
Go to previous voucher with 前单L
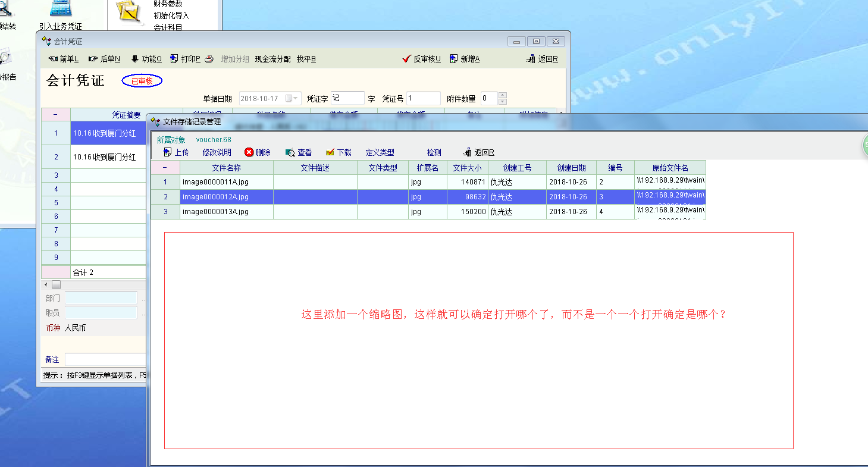(x=53, y=59)
